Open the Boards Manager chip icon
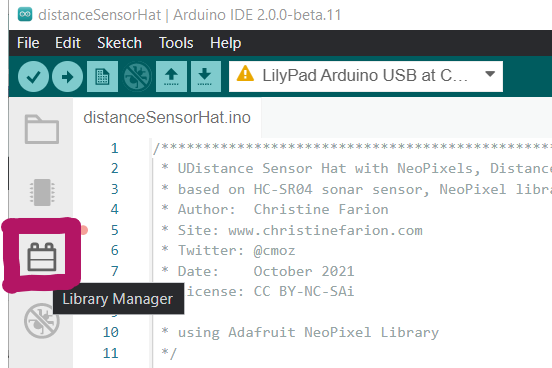This screenshot has width=552, height=368. pyautogui.click(x=42, y=192)
